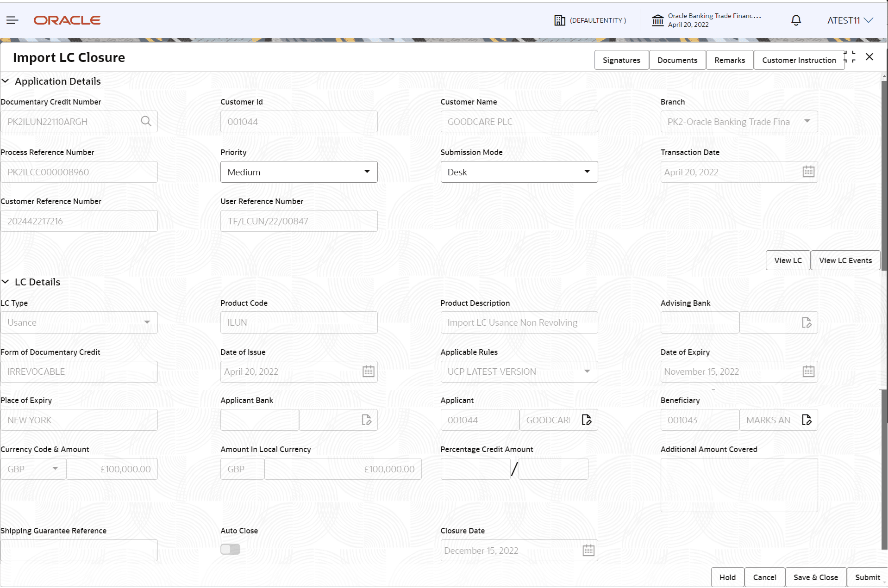Open the Date of Issue calendar picker
This screenshot has width=888, height=588.
368,371
